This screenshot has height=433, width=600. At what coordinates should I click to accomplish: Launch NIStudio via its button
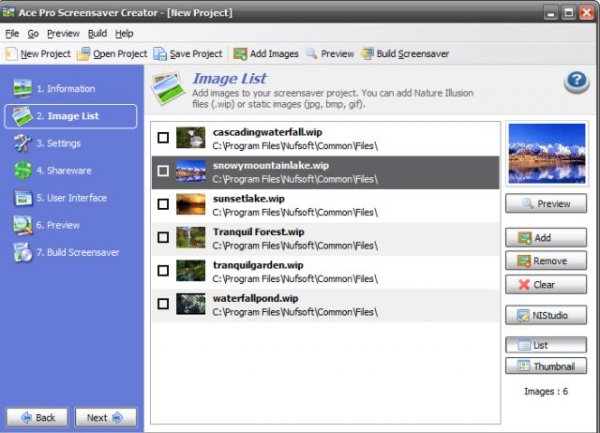click(x=546, y=315)
